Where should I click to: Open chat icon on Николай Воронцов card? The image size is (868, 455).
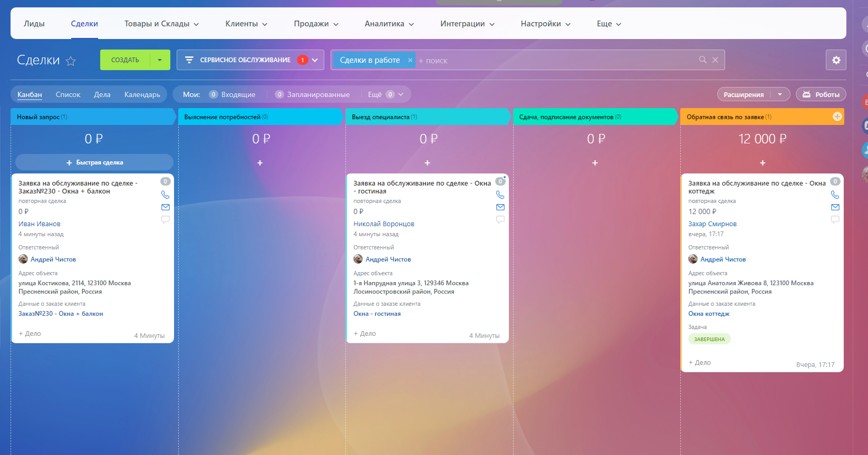(500, 219)
